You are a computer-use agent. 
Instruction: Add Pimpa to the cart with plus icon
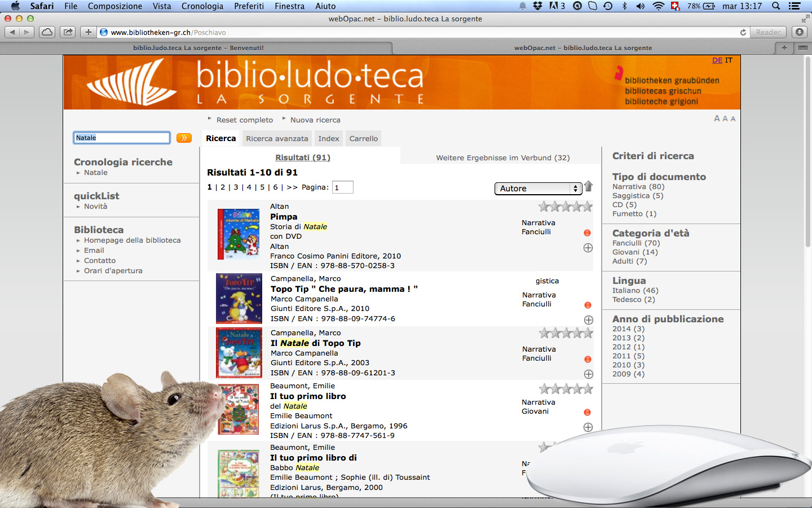tap(588, 248)
